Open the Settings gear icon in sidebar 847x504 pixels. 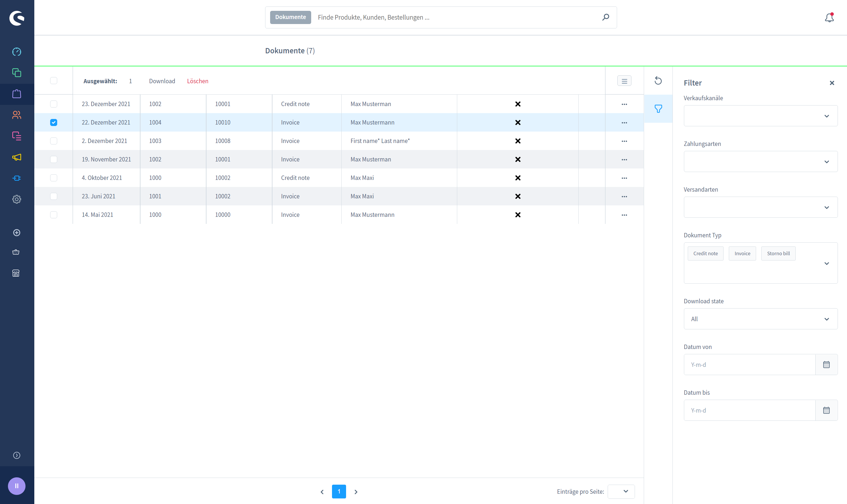(x=17, y=199)
